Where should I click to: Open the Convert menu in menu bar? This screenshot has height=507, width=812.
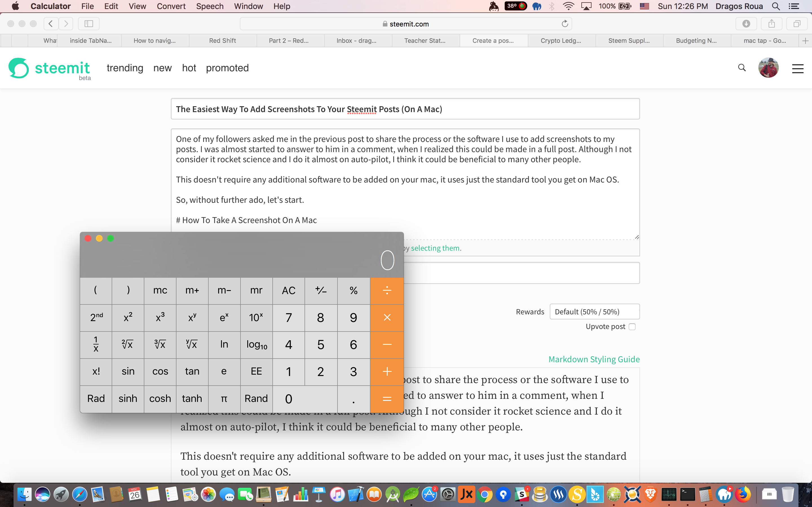(171, 6)
